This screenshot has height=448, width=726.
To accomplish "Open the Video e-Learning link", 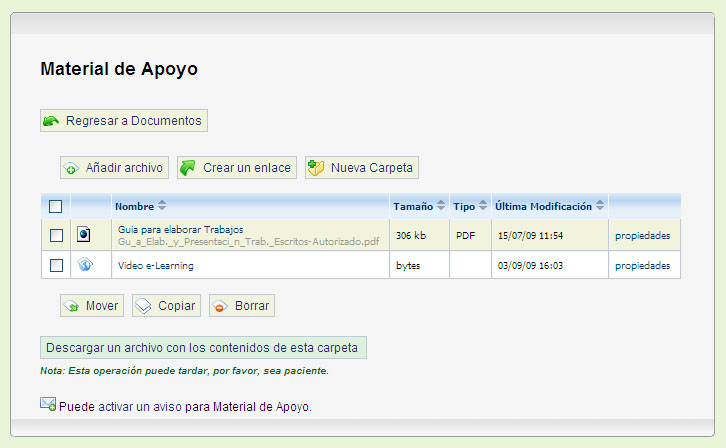I will [156, 266].
